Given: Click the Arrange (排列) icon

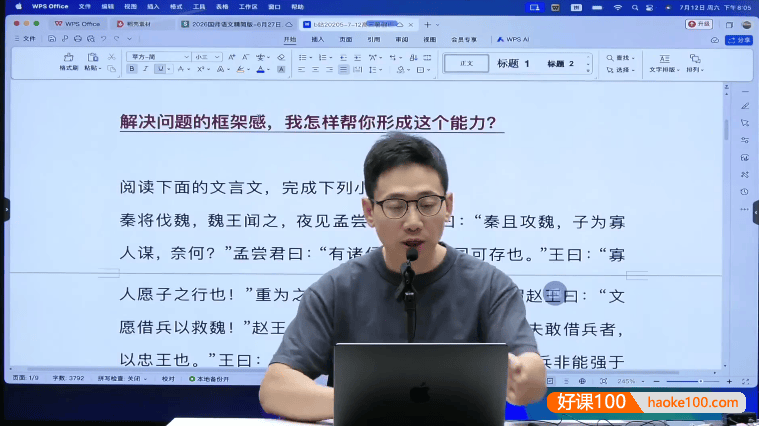Looking at the screenshot, I should (x=695, y=59).
